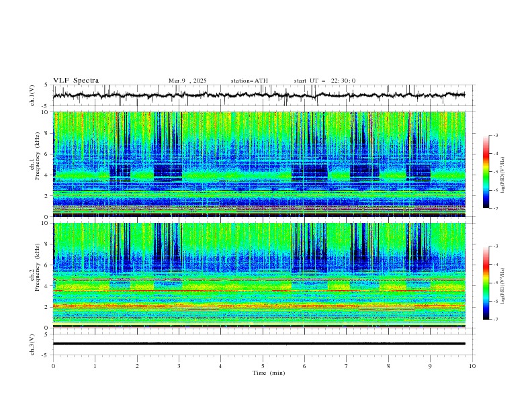
Task: Click the "-3" tick on ch.1 colorbar
Action: pyautogui.click(x=495, y=136)
